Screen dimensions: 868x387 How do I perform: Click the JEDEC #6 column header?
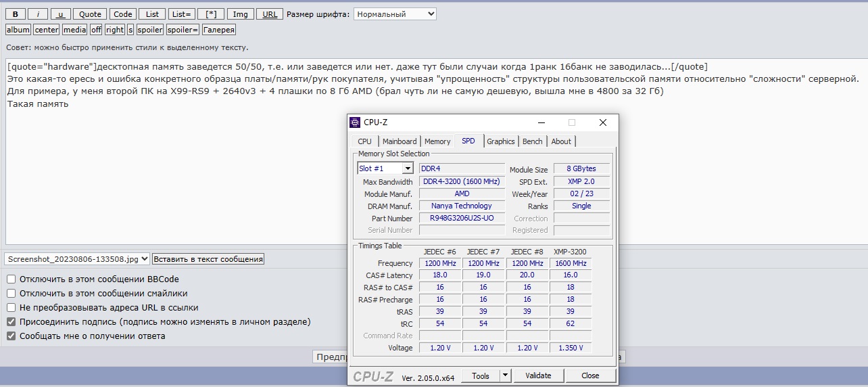(440, 252)
